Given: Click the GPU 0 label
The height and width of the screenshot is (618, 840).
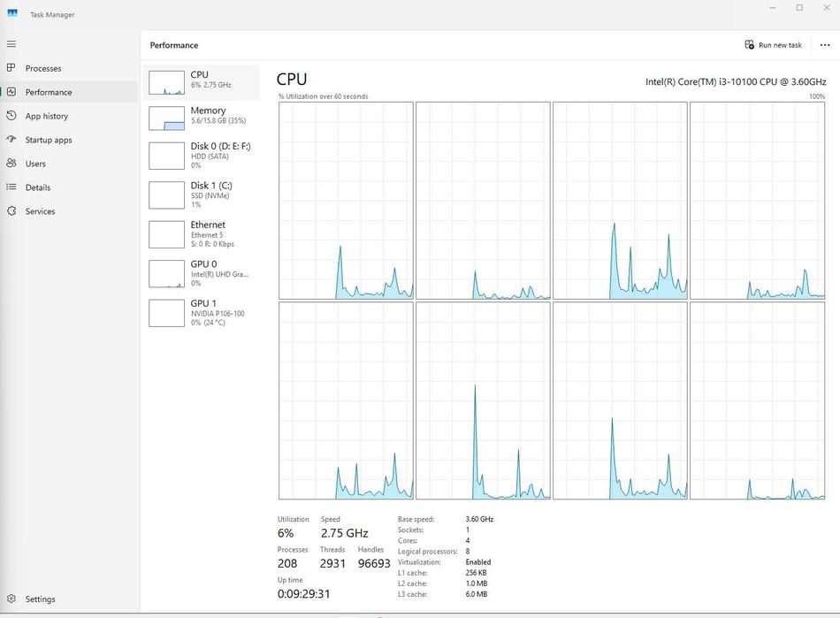Looking at the screenshot, I should (x=203, y=264).
